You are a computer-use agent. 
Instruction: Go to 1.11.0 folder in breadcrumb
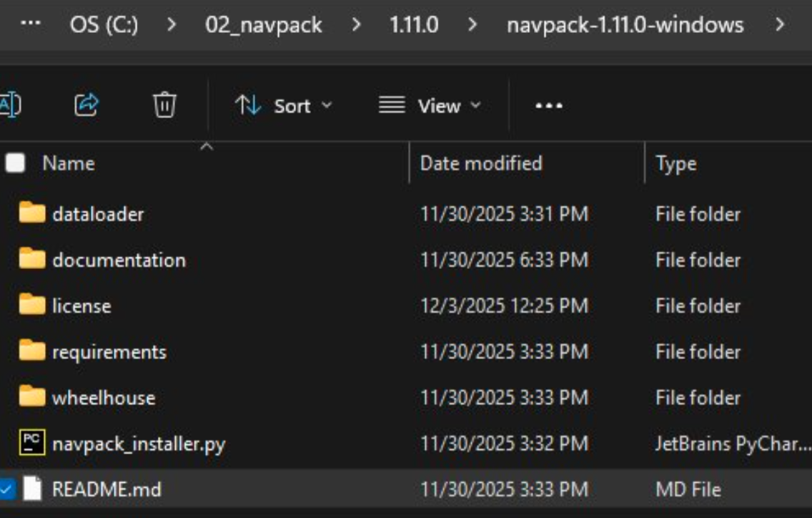pos(415,24)
